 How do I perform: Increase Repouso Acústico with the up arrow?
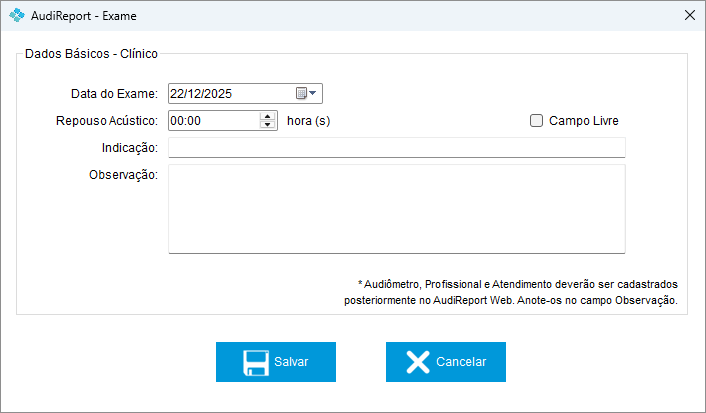(267, 116)
